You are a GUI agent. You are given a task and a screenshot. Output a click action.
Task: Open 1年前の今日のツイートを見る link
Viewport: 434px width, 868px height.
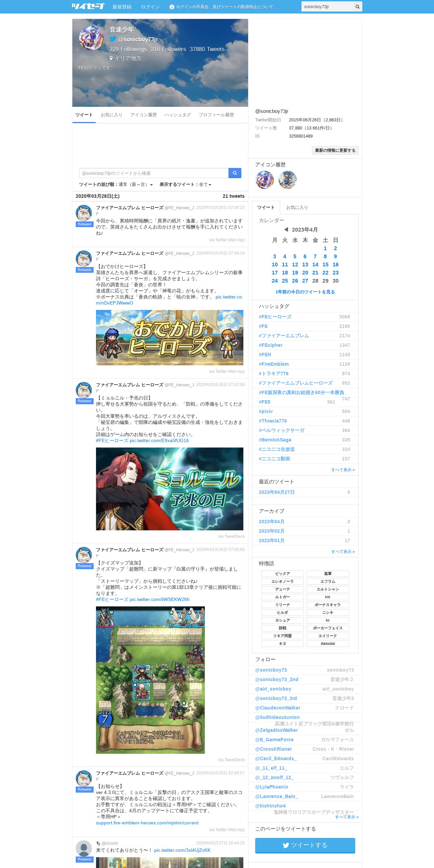[x=305, y=292]
